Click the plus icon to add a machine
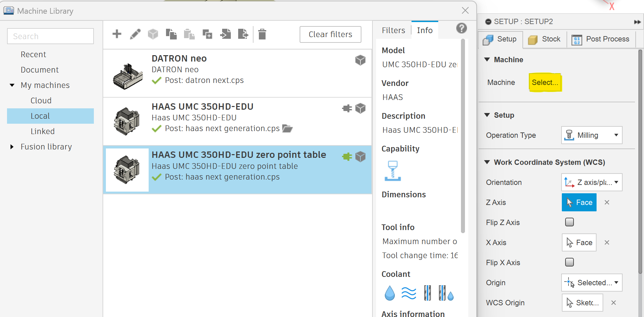Viewport: 644px width, 317px height. click(x=117, y=34)
